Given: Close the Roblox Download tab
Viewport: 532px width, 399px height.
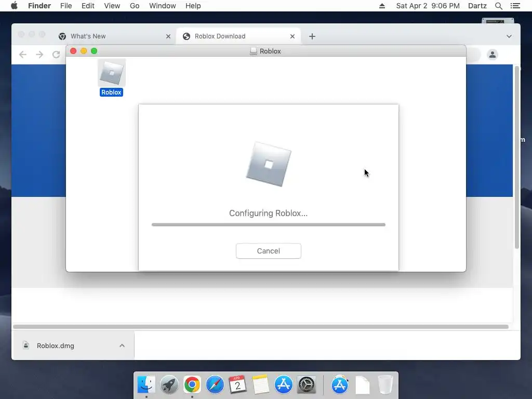Looking at the screenshot, I should [292, 36].
